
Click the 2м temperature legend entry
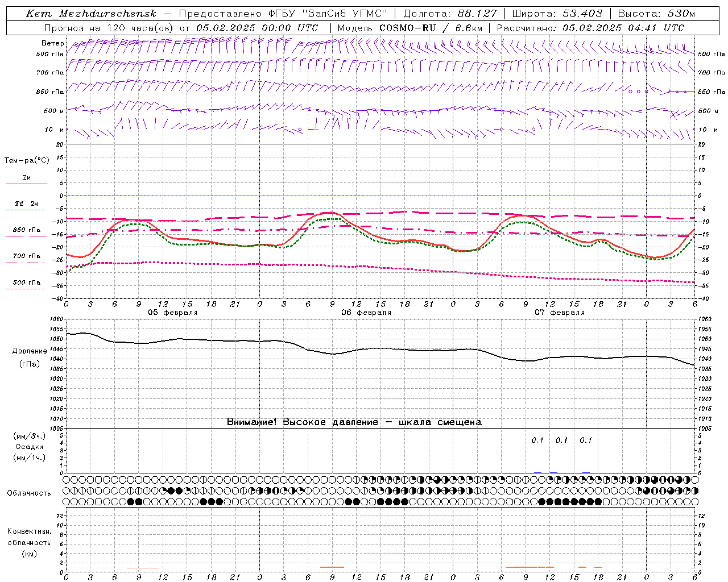coord(27,177)
